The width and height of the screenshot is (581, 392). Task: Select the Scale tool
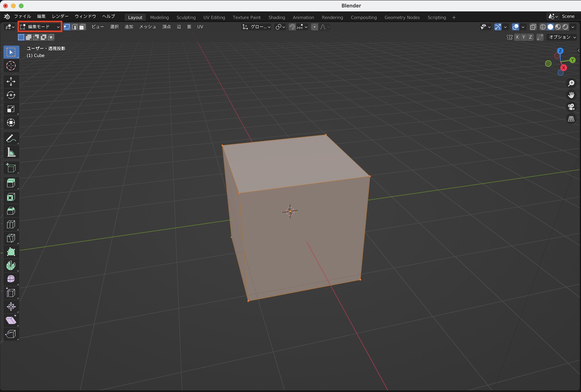(11, 109)
